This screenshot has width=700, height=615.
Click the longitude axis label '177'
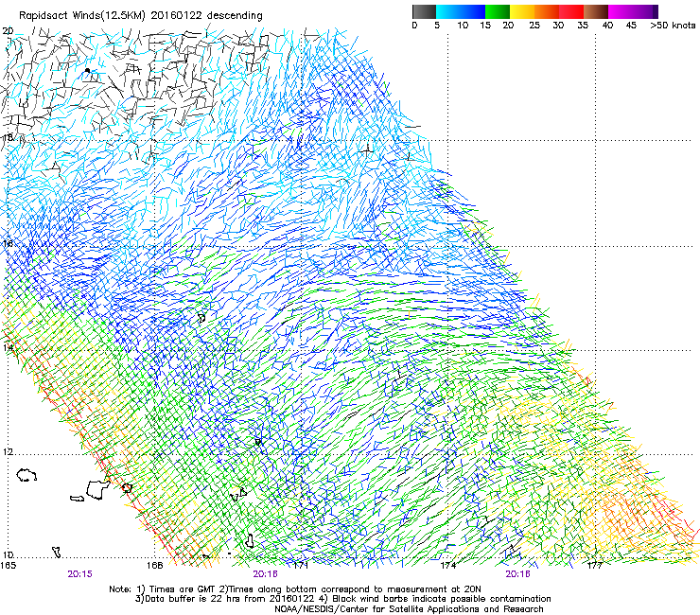595,566
